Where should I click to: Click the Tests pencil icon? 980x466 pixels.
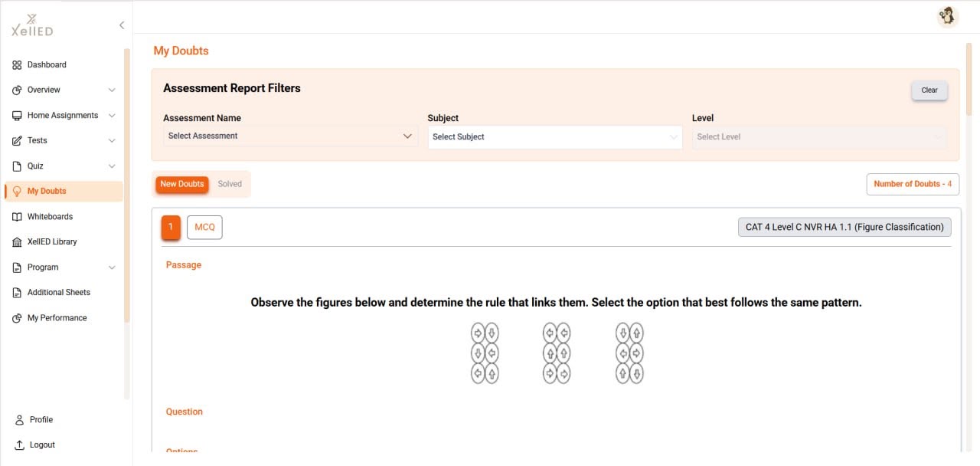[17, 141]
